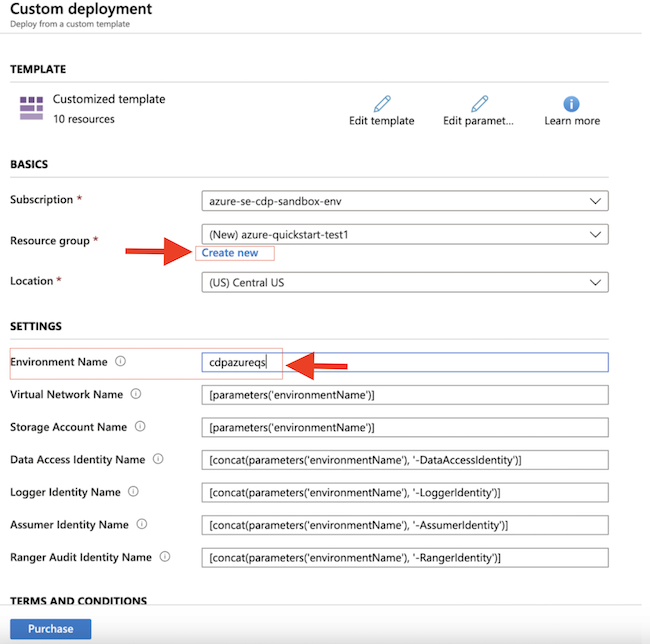Click into the Virtual Network Name field
Viewport: 650px width, 644px height.
tap(405, 395)
